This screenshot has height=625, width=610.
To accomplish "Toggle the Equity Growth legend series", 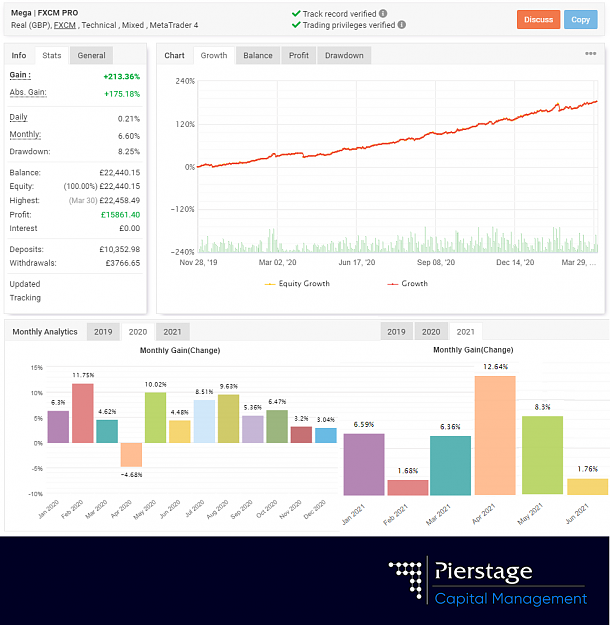I will [x=297, y=283].
